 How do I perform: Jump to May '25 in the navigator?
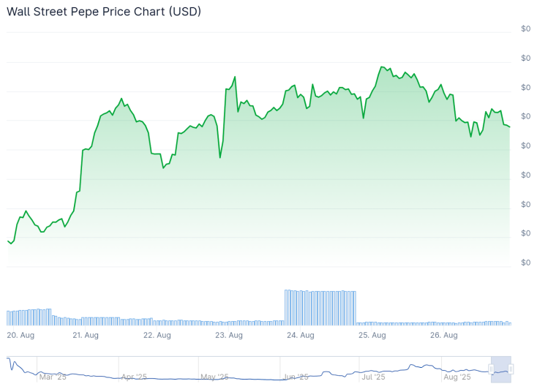pyautogui.click(x=214, y=377)
